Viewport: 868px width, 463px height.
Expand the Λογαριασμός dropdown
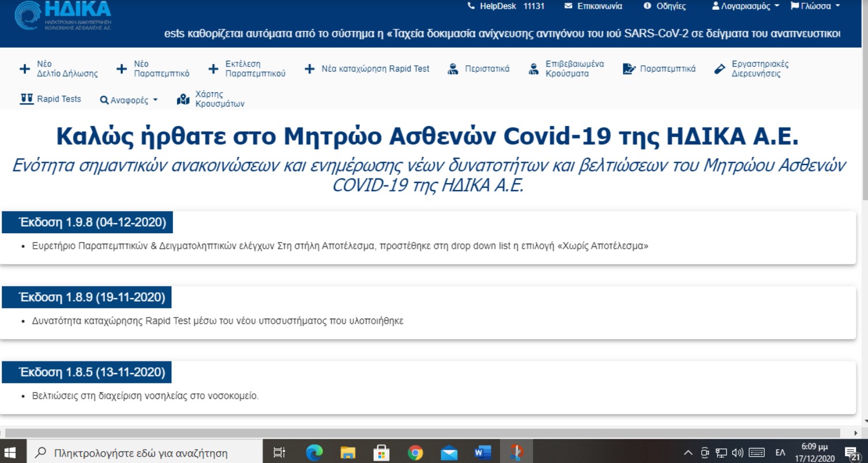[x=746, y=6]
